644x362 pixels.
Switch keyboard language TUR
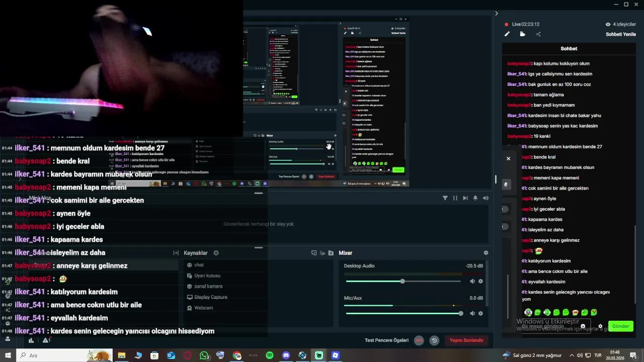(x=598, y=355)
